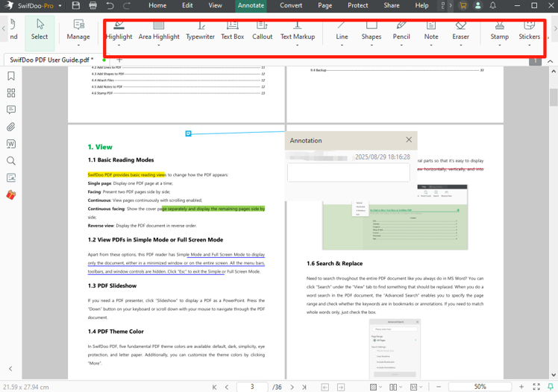
Task: Open the page Thumbnails sidebar panel
Action: coord(11,93)
